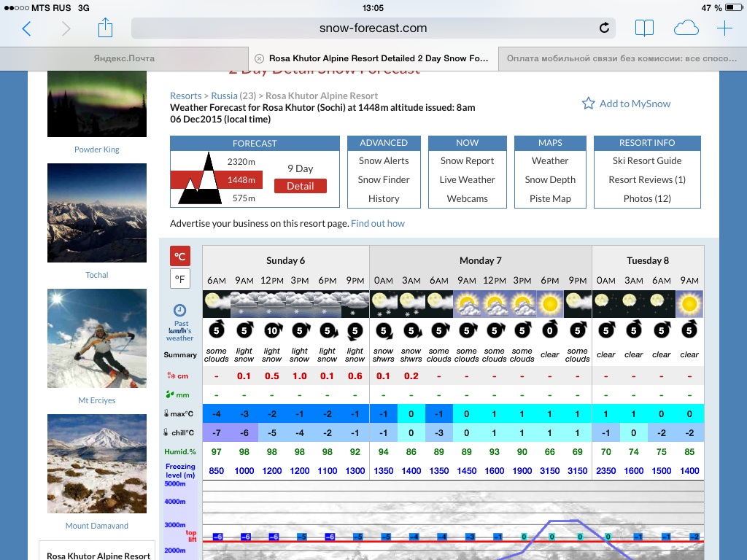This screenshot has width=747, height=560.
Task: Open the Safari share sheet icon
Action: click(x=105, y=28)
